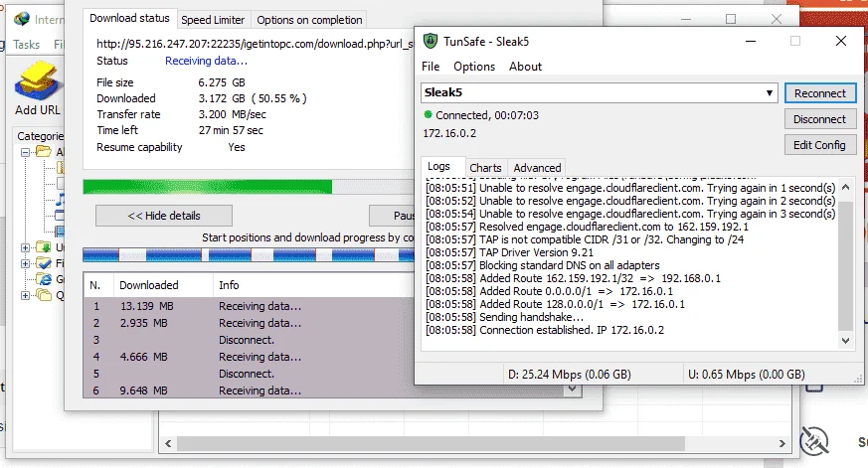868x468 pixels.
Task: Click the log scrollbar up arrow
Action: [845, 188]
